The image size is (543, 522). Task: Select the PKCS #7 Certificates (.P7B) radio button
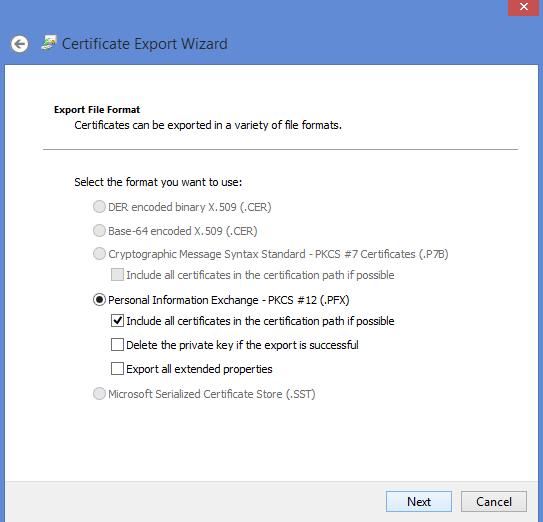pos(99,254)
